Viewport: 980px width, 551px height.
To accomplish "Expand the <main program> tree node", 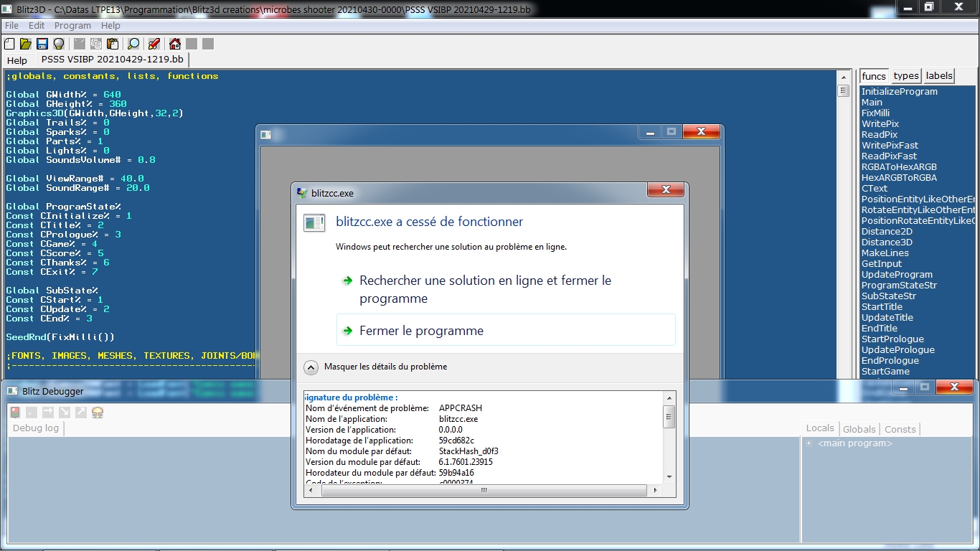I will (809, 443).
